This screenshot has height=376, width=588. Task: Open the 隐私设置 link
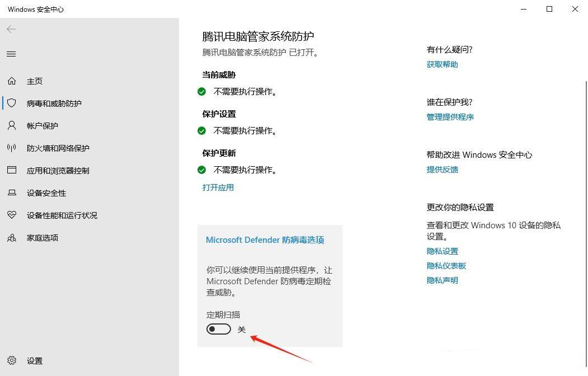[x=442, y=251]
